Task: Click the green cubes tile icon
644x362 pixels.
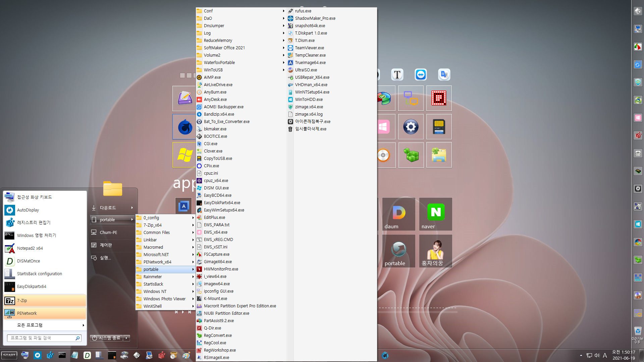Action: click(411, 155)
